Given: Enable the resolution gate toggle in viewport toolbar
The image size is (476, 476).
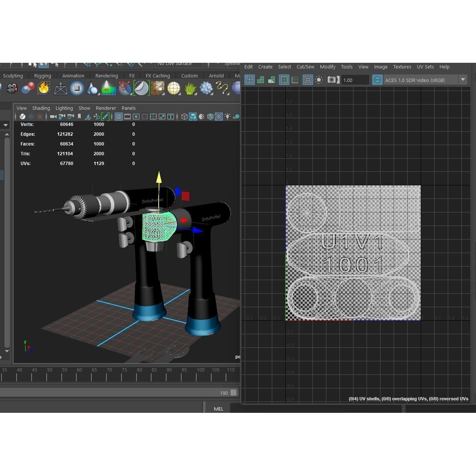Looking at the screenshot, I should pyautogui.click(x=136, y=117).
